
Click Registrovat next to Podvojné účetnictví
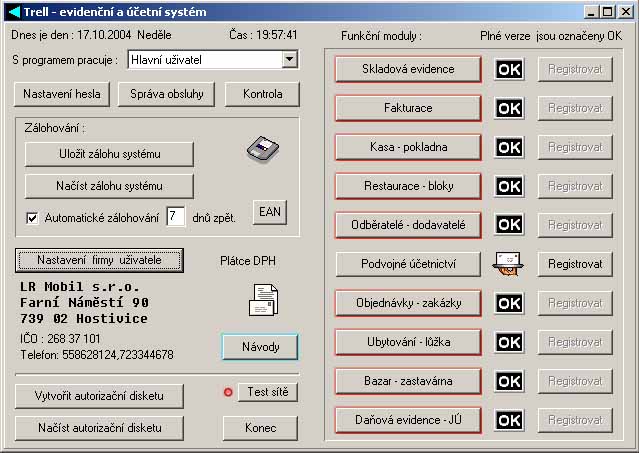[575, 264]
